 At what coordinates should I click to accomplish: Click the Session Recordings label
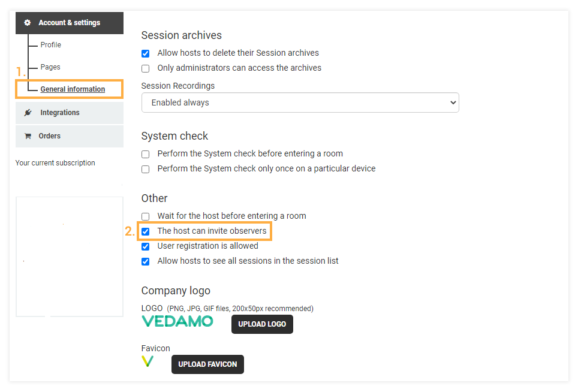pyautogui.click(x=178, y=86)
